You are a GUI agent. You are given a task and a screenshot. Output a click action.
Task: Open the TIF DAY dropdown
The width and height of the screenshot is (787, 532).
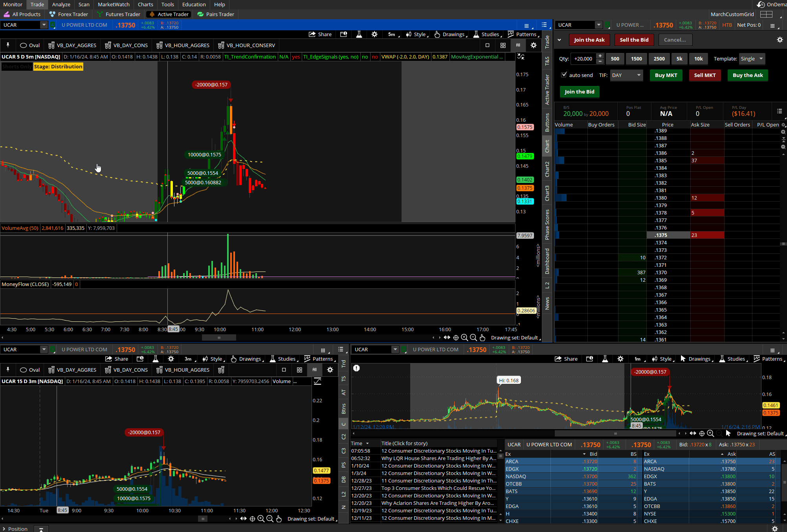(x=626, y=75)
